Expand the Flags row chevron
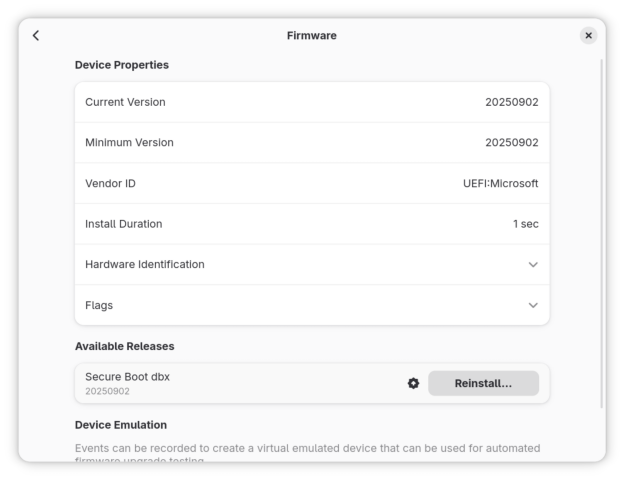This screenshot has width=624, height=480. (x=532, y=305)
